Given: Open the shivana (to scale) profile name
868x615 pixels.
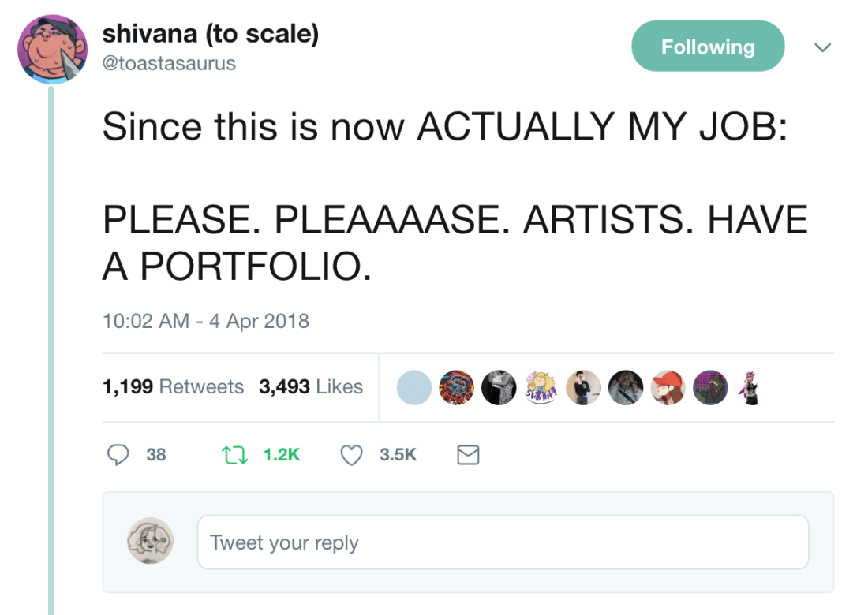Looking at the screenshot, I should click(x=210, y=34).
